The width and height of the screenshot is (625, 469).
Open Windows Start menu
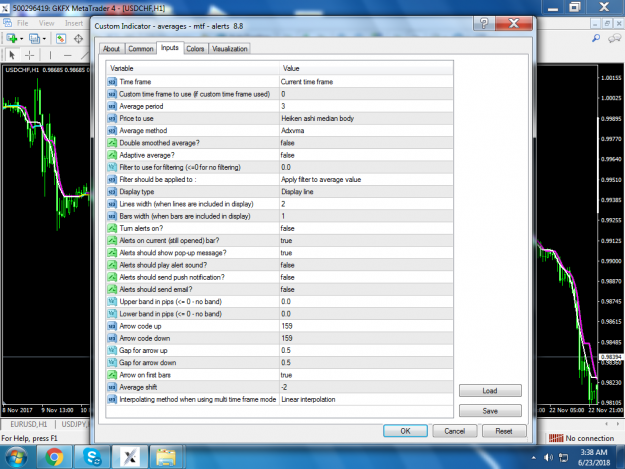[x=16, y=457]
